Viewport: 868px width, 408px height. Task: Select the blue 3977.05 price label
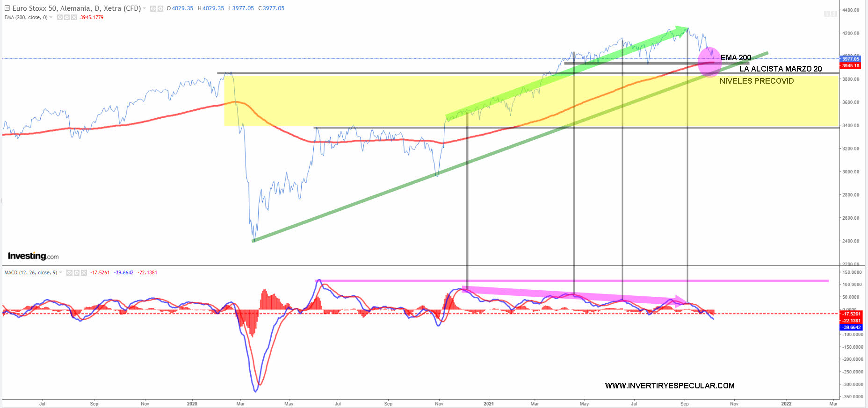851,59
